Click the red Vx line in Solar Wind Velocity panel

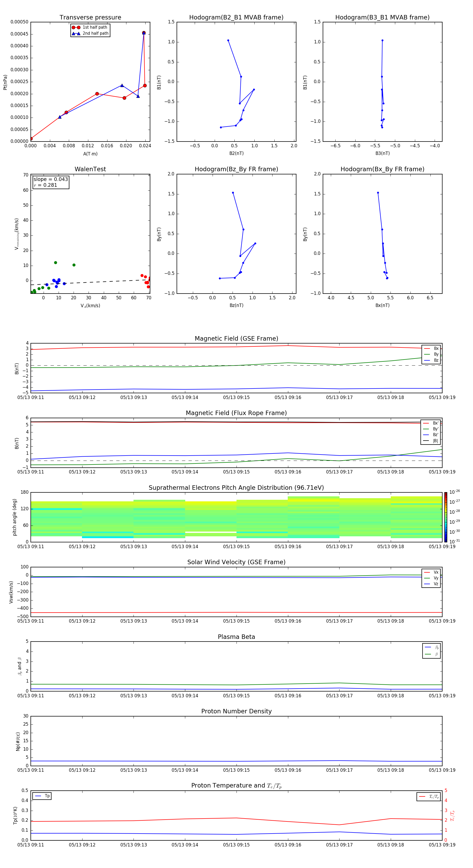point(236,612)
